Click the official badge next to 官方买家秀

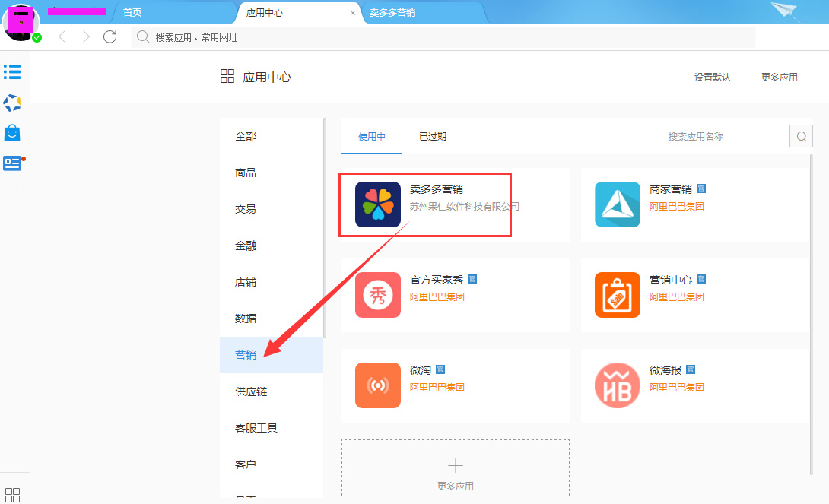pyautogui.click(x=472, y=279)
